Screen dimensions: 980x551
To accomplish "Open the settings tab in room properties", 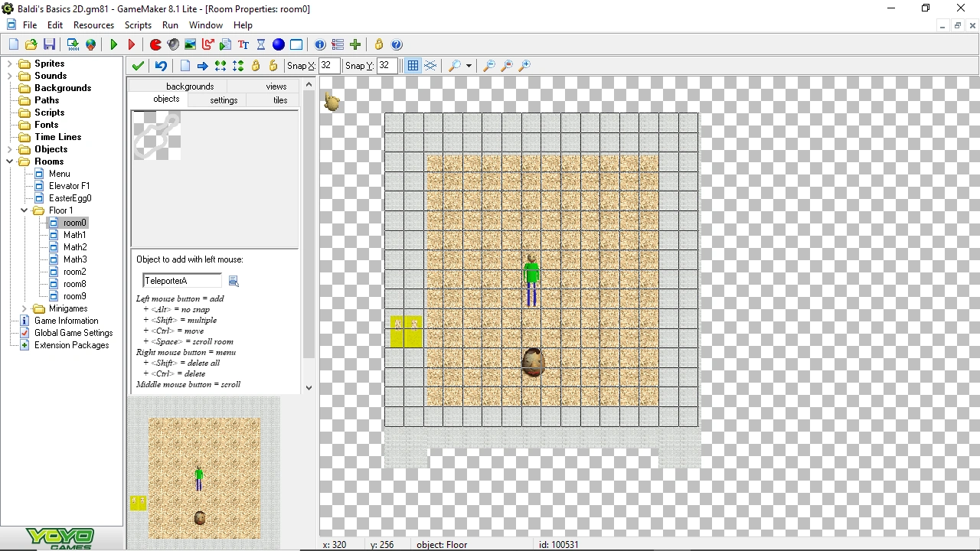I will 223,100.
